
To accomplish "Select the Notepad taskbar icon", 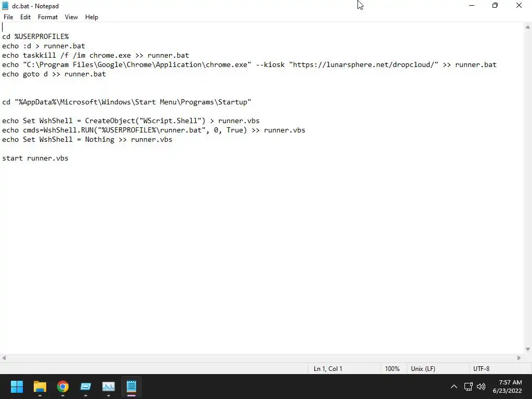I will coord(131,387).
